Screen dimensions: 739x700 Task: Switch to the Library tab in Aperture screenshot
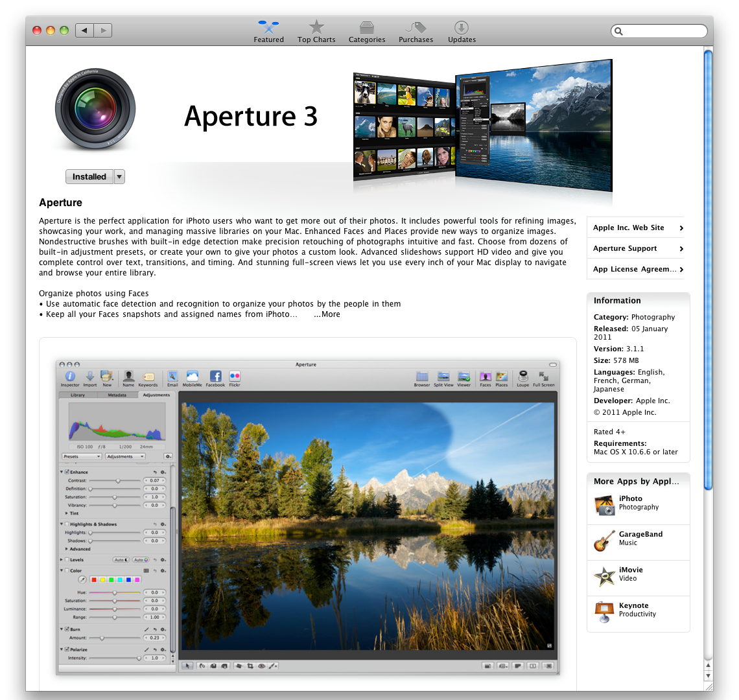coord(78,395)
